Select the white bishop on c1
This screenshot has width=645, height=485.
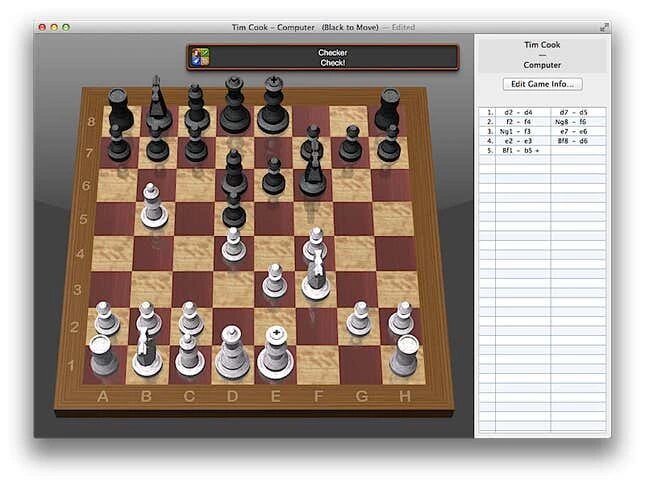point(190,355)
